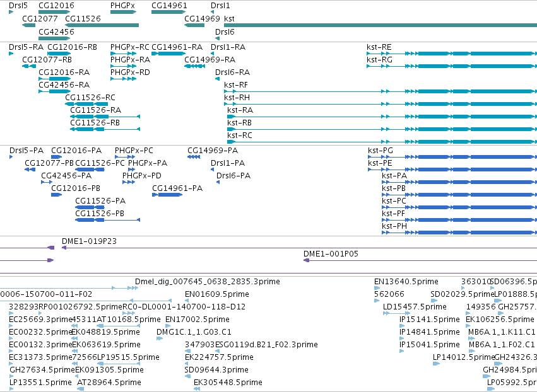This screenshot has width=537, height=392.
Task: Click BAC clone DME1-001P05
Action: pos(420,260)
